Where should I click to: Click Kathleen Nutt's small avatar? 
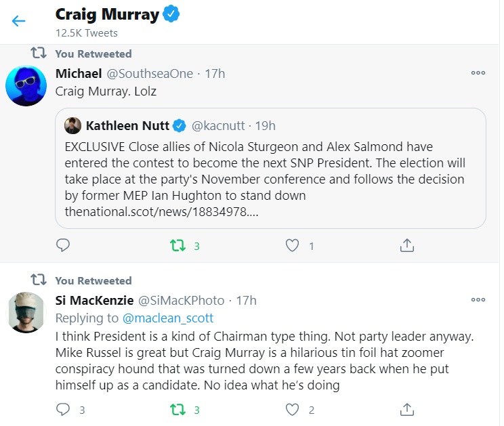(73, 125)
